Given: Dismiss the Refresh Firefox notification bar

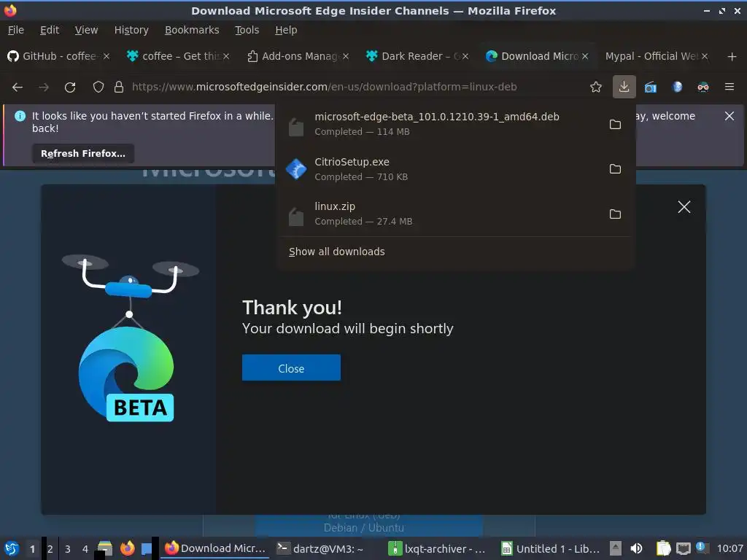Looking at the screenshot, I should [x=729, y=116].
